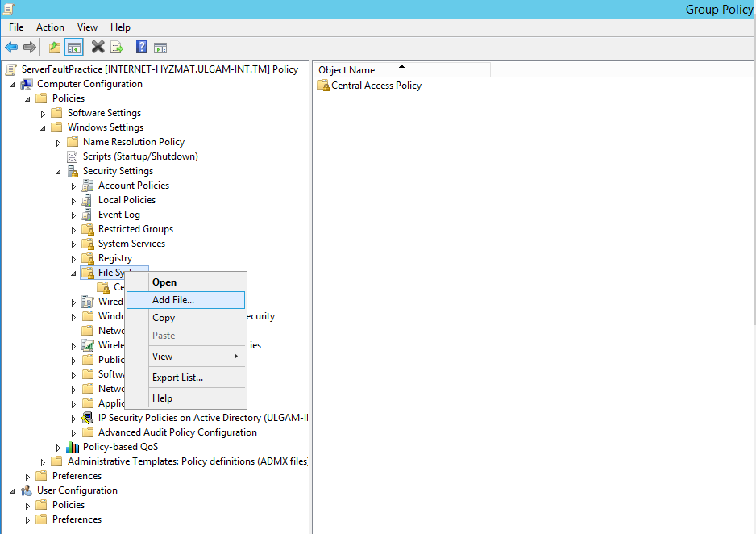This screenshot has width=756, height=534.
Task: Click the root policy scroll icon
Action: 10,69
